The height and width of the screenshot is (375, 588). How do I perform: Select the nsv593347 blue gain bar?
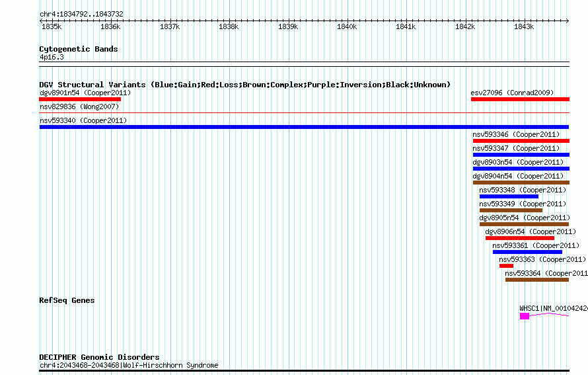(x=521, y=155)
